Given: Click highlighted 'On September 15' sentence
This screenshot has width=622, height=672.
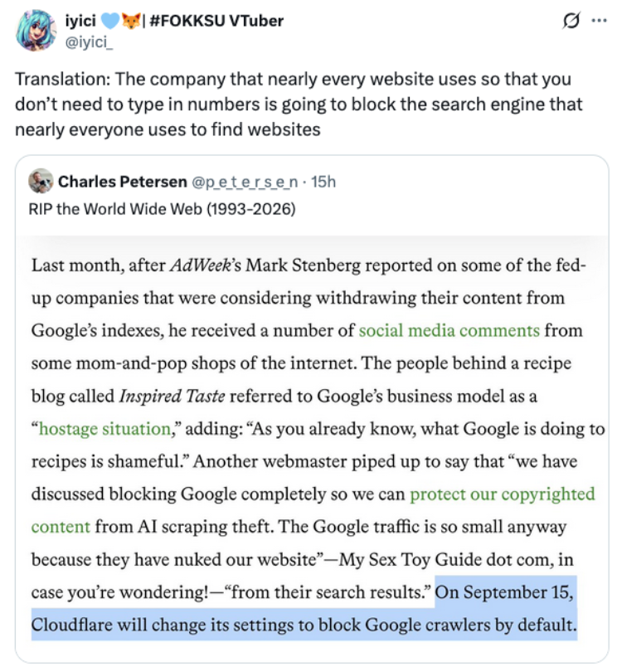Looking at the screenshot, I should tap(304, 609).
